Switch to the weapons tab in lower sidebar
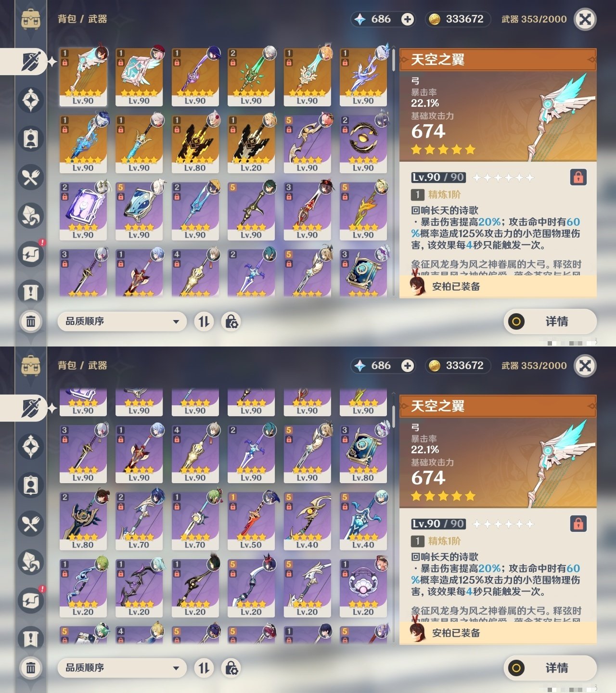616x693 pixels. pos(29,408)
